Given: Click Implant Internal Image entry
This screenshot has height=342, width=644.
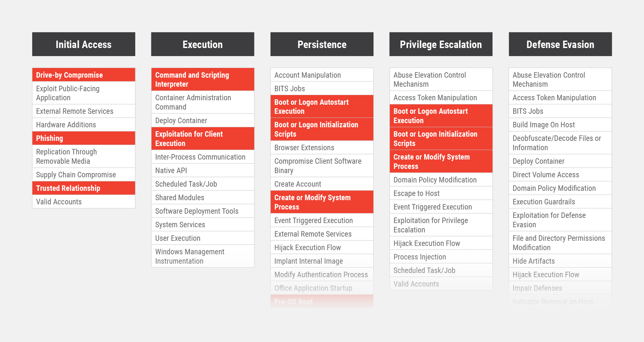Looking at the screenshot, I should [322, 261].
